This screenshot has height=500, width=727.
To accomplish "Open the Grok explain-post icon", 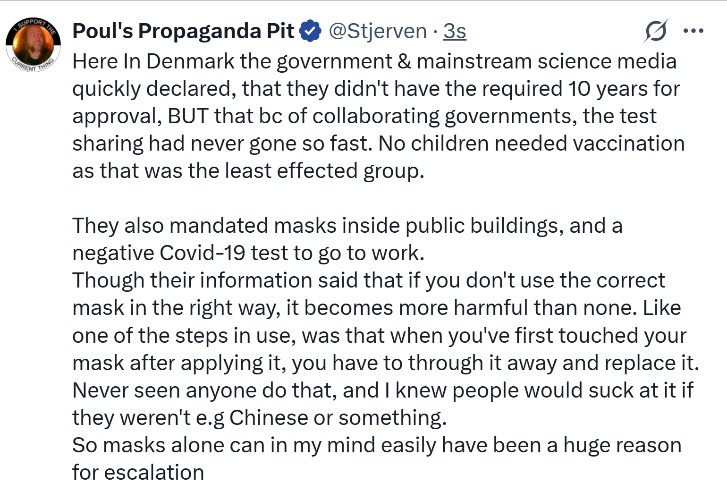I will click(x=656, y=31).
